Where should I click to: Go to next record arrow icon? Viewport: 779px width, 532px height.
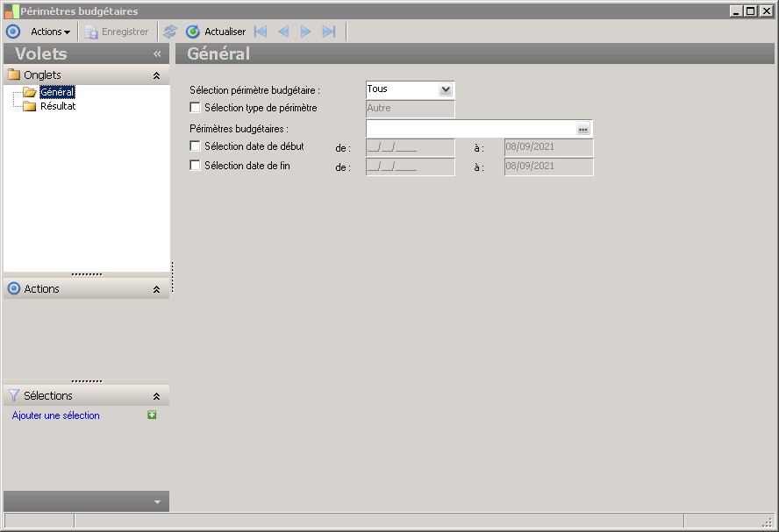pyautogui.click(x=305, y=32)
